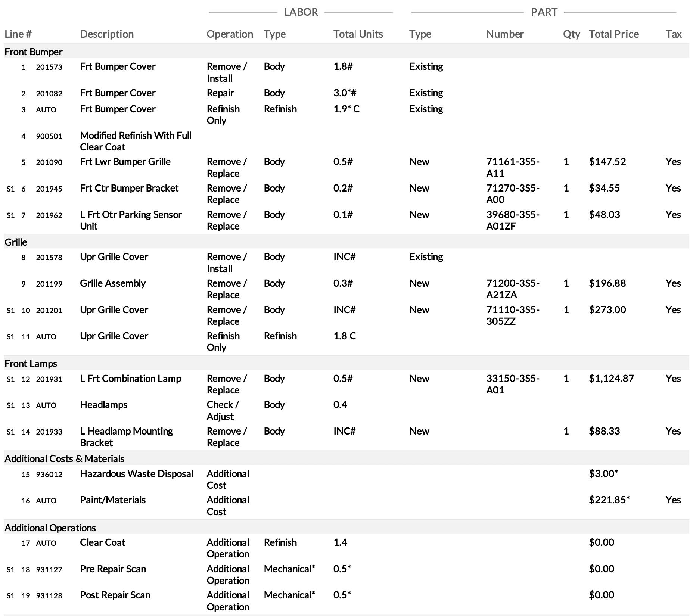
Task: Click line code 900501
Action: coord(49,136)
